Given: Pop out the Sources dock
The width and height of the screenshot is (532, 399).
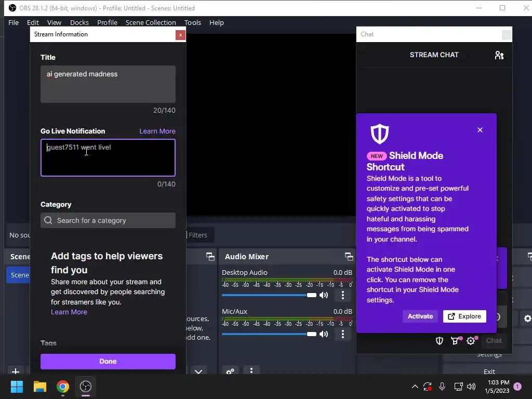Looking at the screenshot, I should click(x=210, y=257).
